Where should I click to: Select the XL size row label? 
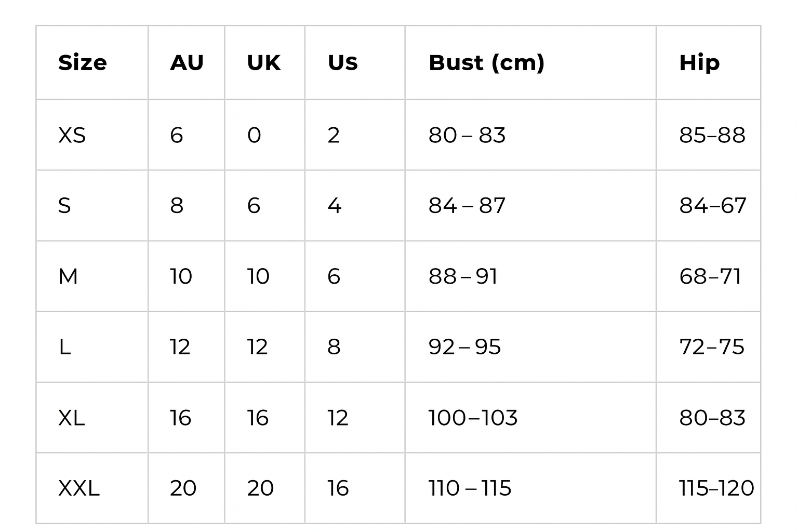pos(72,418)
